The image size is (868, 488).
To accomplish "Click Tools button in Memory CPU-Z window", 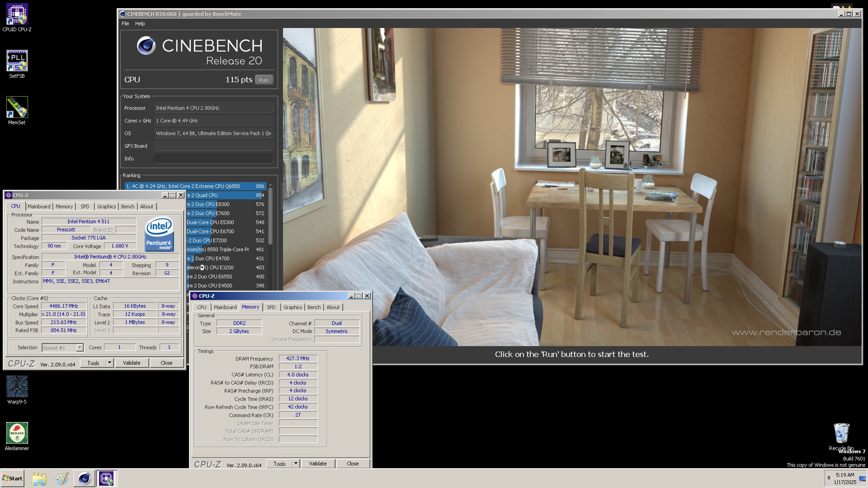I will pos(280,464).
